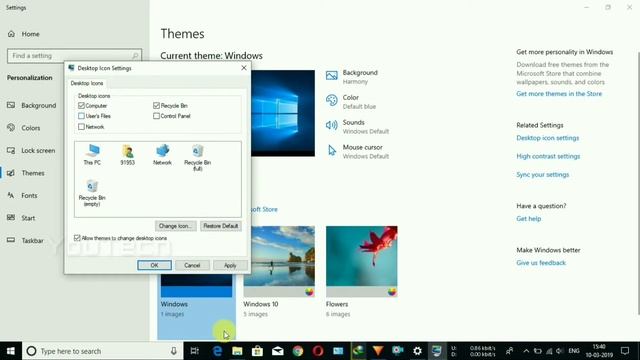Open File Explorer from taskbar
This screenshot has height=360, width=640.
[x=237, y=351]
